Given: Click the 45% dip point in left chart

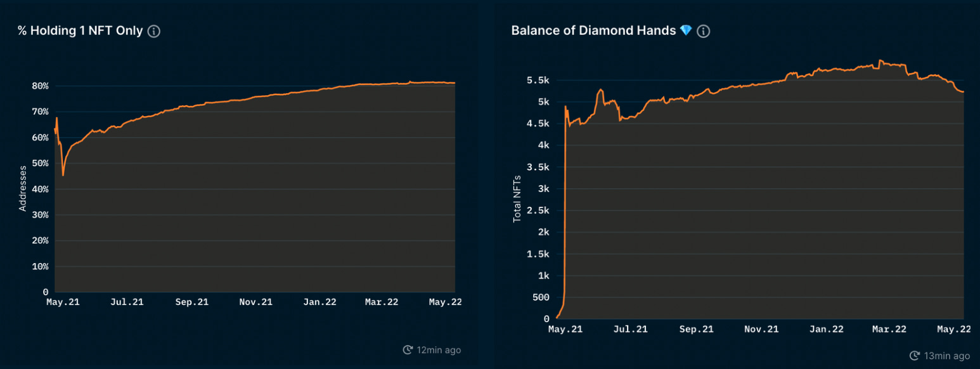Looking at the screenshot, I should (63, 175).
